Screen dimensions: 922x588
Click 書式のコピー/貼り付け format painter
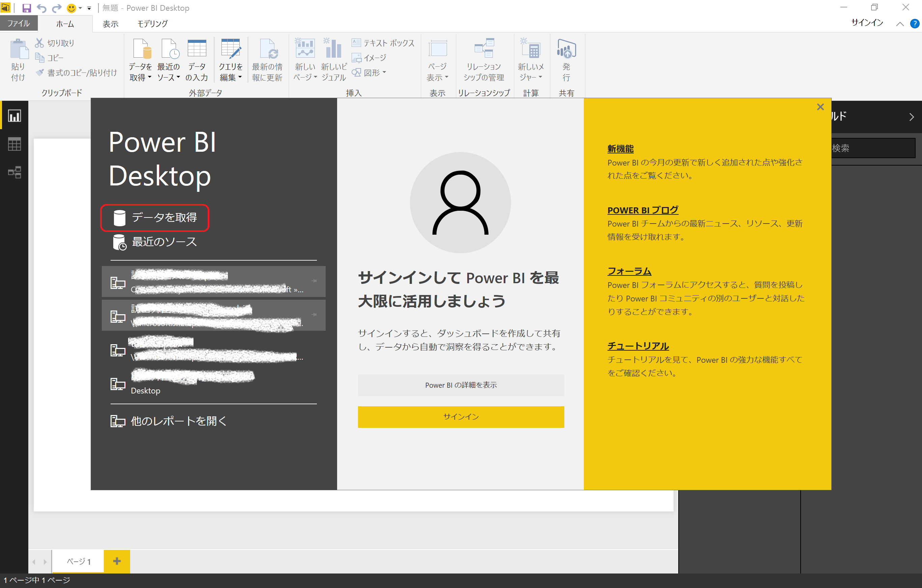point(76,72)
